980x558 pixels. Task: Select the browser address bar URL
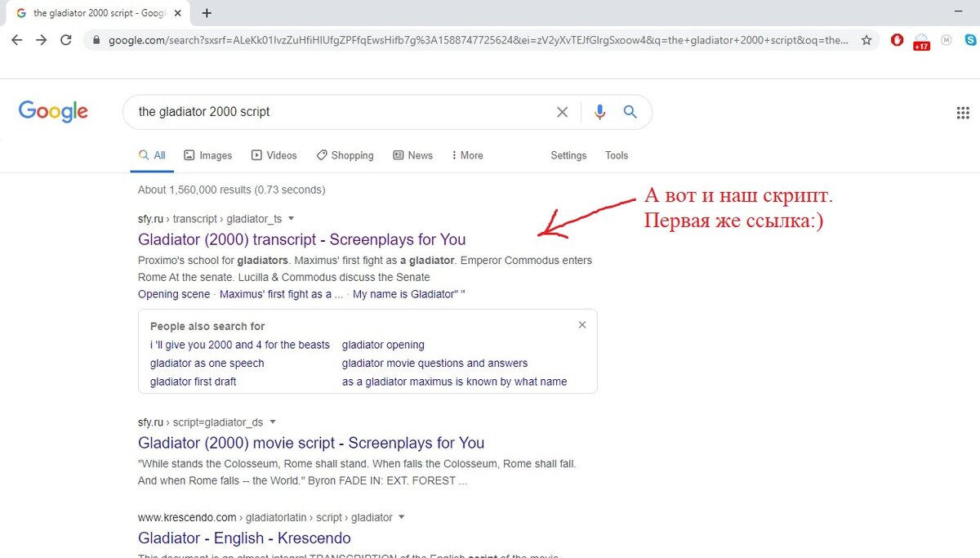pos(478,40)
